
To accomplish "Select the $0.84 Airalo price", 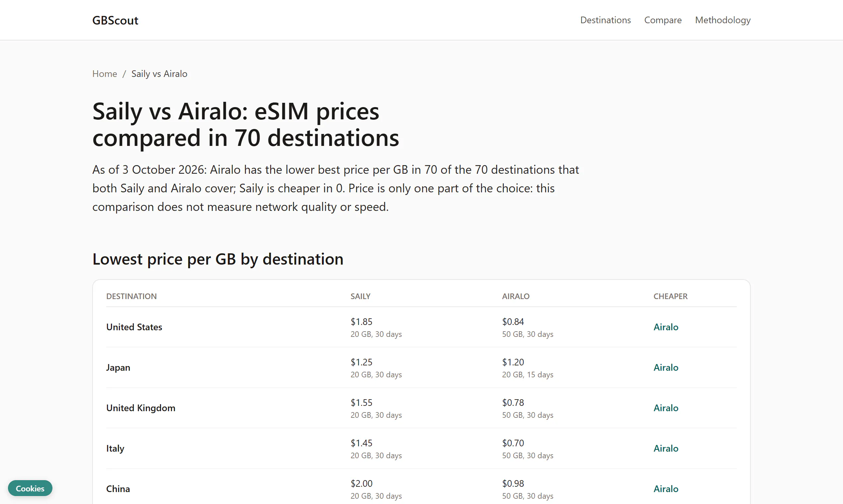I will tap(513, 322).
